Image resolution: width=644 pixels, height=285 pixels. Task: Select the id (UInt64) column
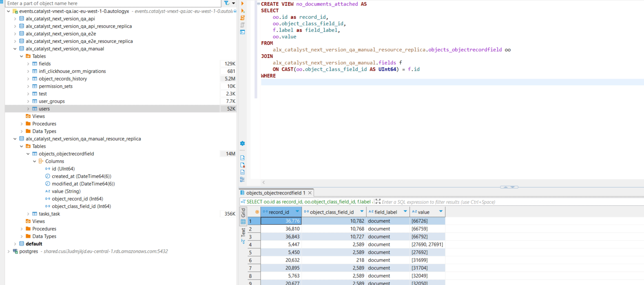[x=63, y=169]
